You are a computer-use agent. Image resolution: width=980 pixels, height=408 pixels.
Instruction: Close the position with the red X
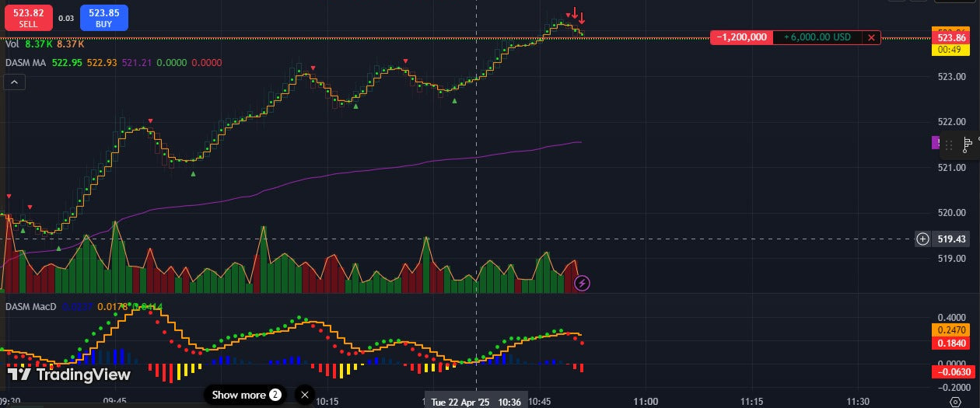click(872, 37)
